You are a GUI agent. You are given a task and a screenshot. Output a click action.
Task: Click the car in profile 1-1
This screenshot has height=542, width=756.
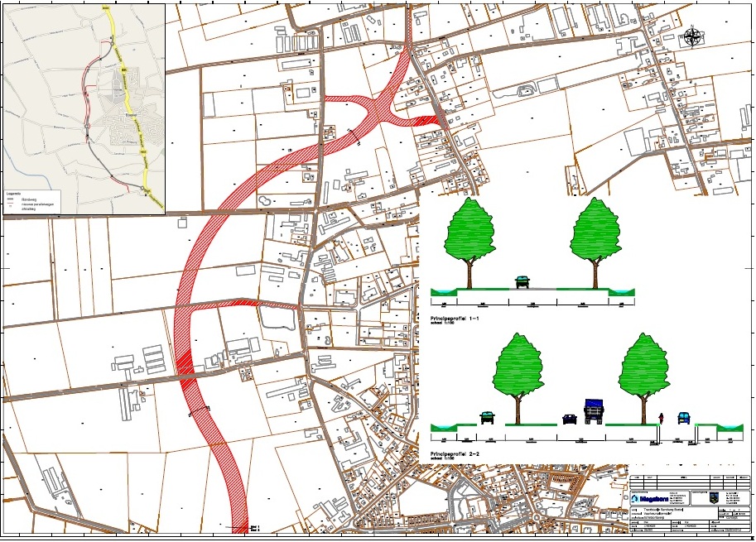click(x=522, y=282)
